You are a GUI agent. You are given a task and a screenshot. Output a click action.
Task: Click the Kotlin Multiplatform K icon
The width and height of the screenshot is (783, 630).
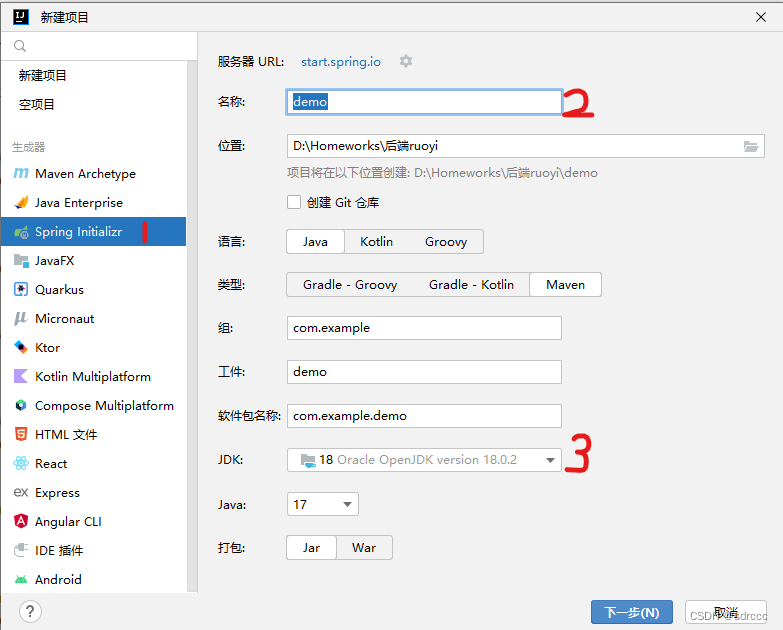coord(21,376)
